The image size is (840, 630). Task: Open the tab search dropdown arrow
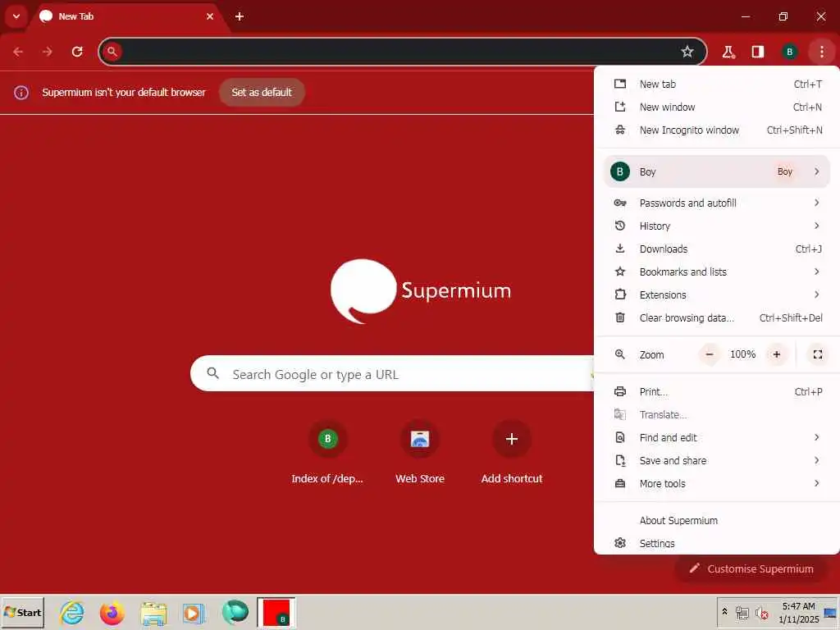[16, 16]
